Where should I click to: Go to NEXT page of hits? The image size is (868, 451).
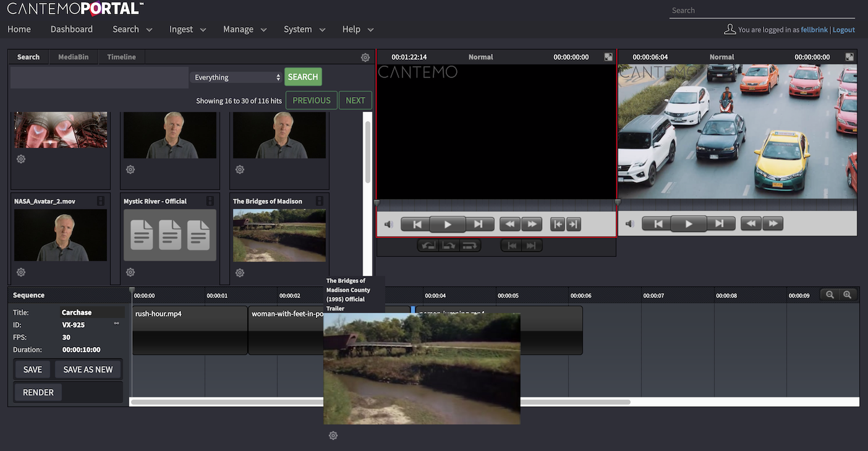[355, 100]
